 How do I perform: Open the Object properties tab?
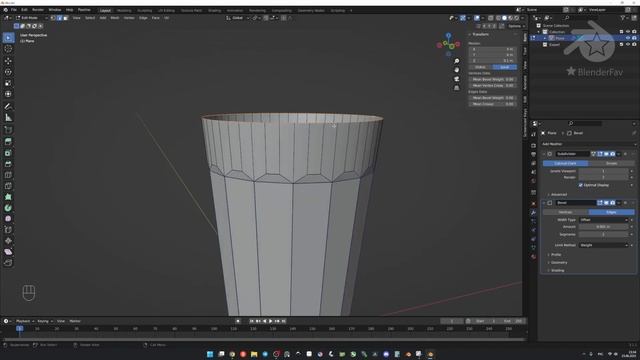[x=533, y=204]
